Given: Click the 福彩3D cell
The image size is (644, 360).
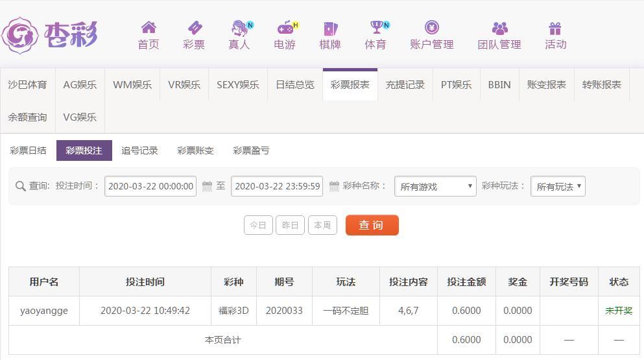Looking at the screenshot, I should pyautogui.click(x=233, y=311).
